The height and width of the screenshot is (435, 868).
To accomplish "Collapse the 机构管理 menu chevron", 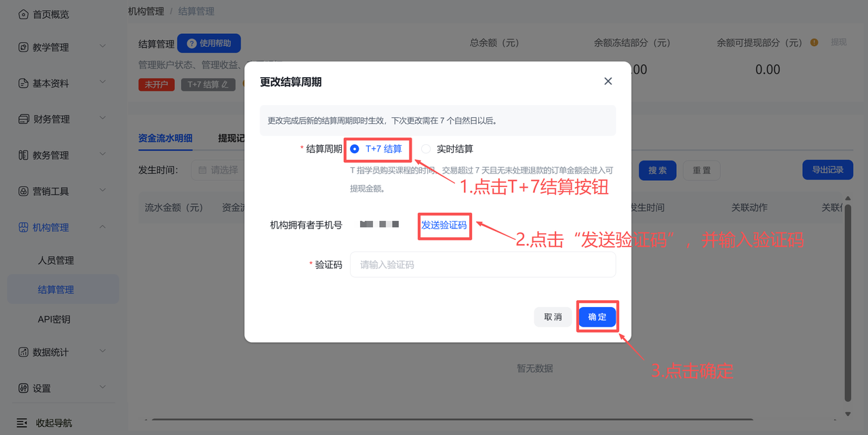I will tap(102, 227).
